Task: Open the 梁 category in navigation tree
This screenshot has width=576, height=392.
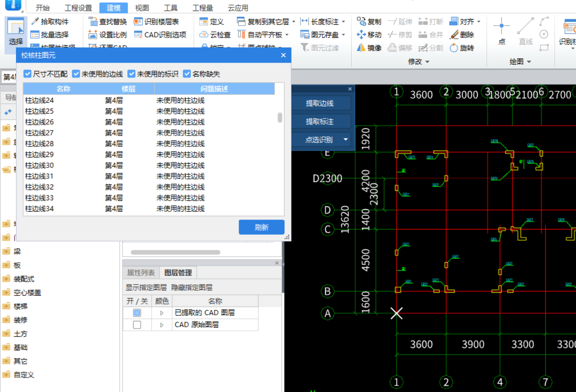Action: tap(17, 251)
